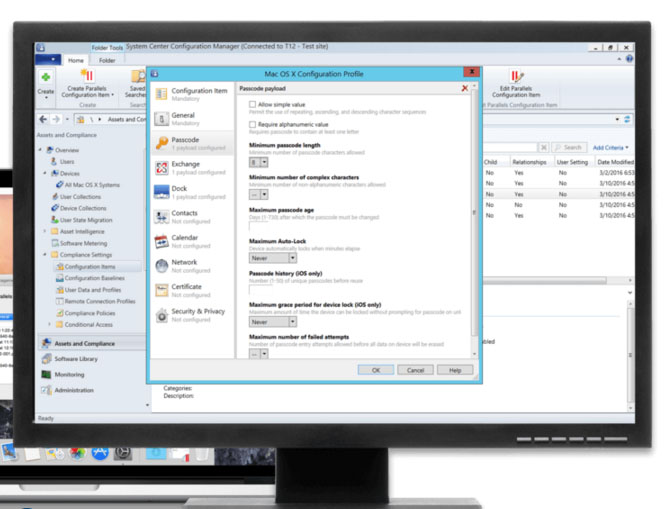
Task: Enable Allow simple value checkbox
Action: (x=252, y=104)
